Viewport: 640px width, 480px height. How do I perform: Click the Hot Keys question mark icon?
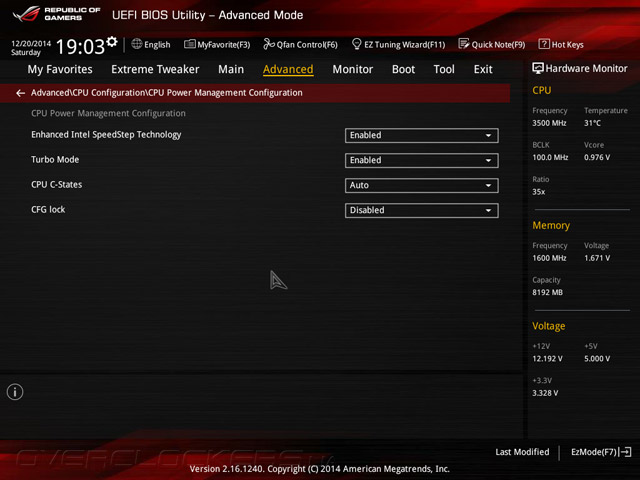coord(544,44)
